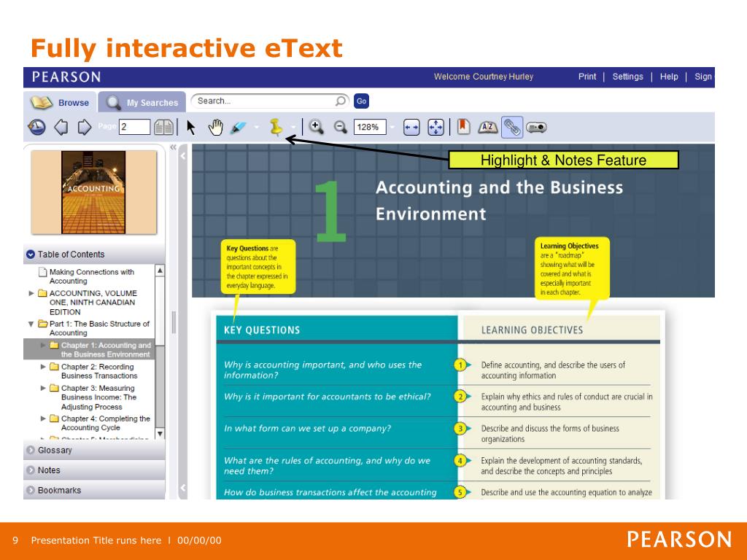747x560 pixels.
Task: Click the projector whiteboard mode icon
Action: (x=536, y=127)
